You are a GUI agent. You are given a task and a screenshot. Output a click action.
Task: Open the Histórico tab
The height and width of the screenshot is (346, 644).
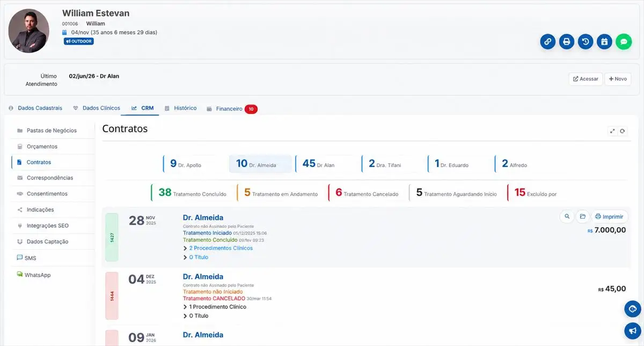tap(181, 108)
